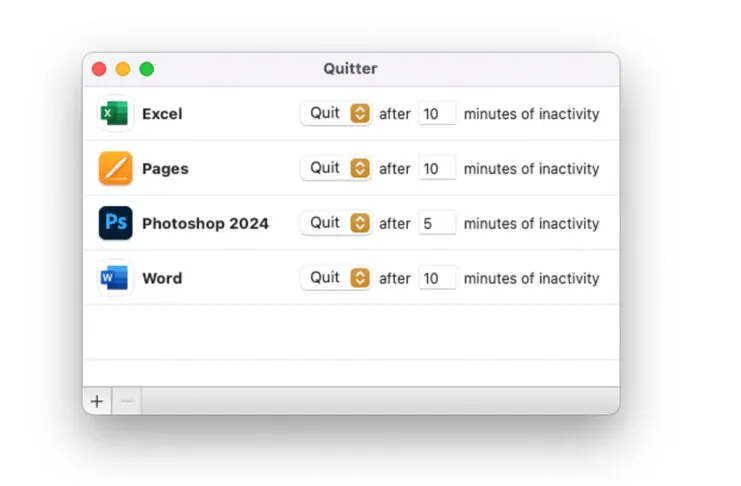Select the Word row label

162,278
